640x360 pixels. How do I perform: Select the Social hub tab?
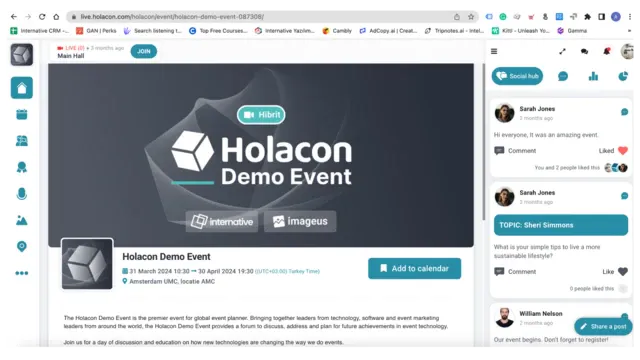(x=517, y=76)
